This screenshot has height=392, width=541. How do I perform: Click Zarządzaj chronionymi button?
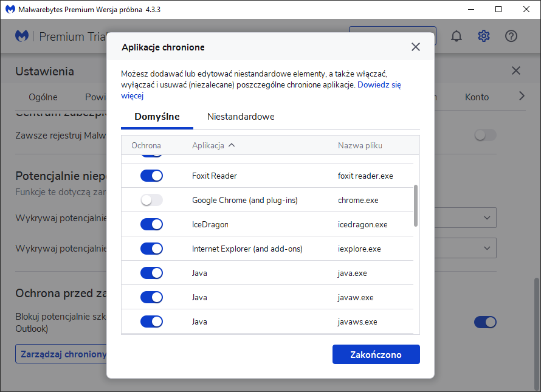point(61,354)
